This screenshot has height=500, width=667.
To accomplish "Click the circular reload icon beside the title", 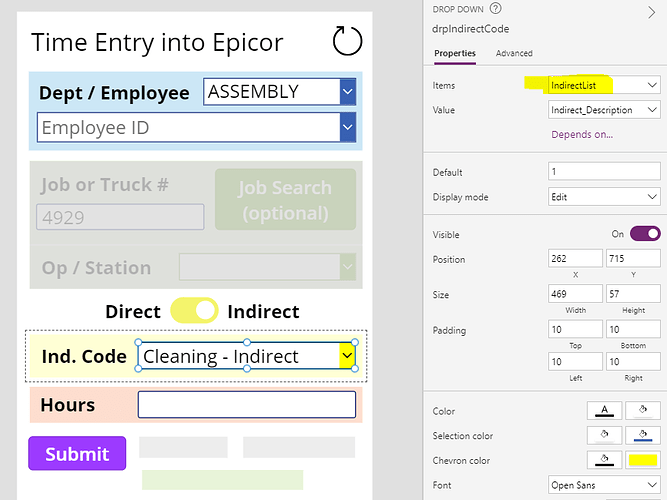I will [347, 41].
